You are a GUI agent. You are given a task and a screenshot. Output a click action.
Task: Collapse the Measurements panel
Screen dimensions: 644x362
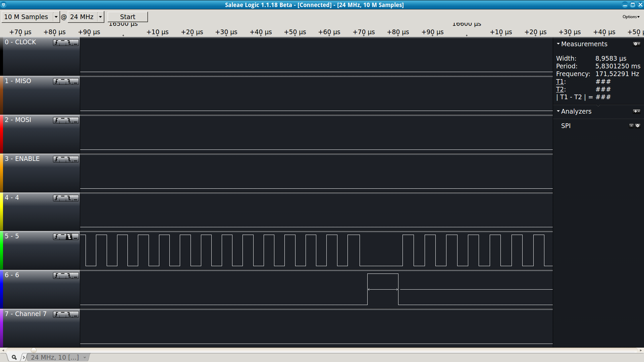558,44
